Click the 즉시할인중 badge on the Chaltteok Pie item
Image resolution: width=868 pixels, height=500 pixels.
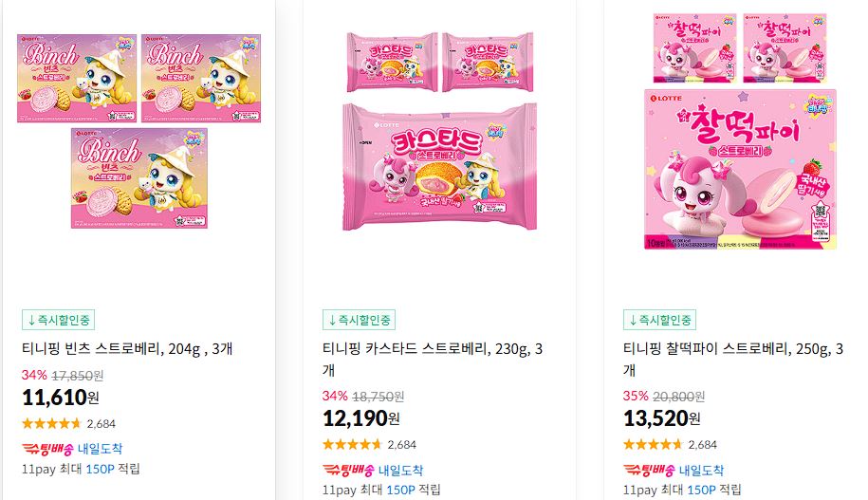click(660, 320)
